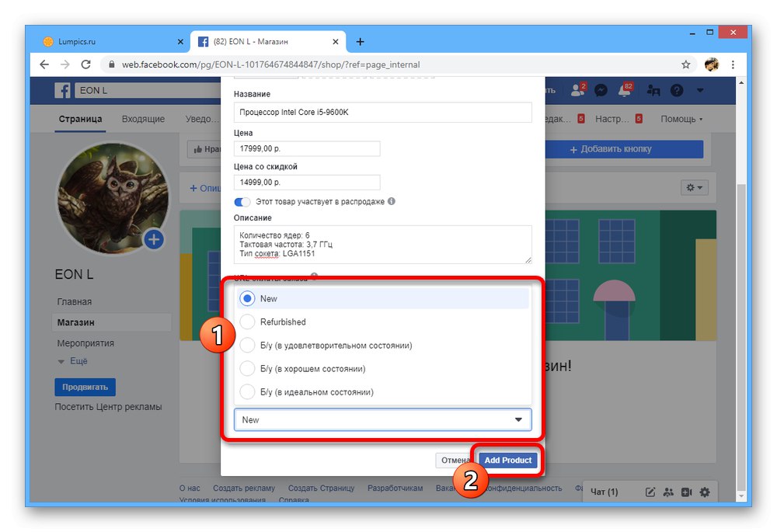Open chat settings gear icon
Screen dimensions: 777x532
[705, 492]
